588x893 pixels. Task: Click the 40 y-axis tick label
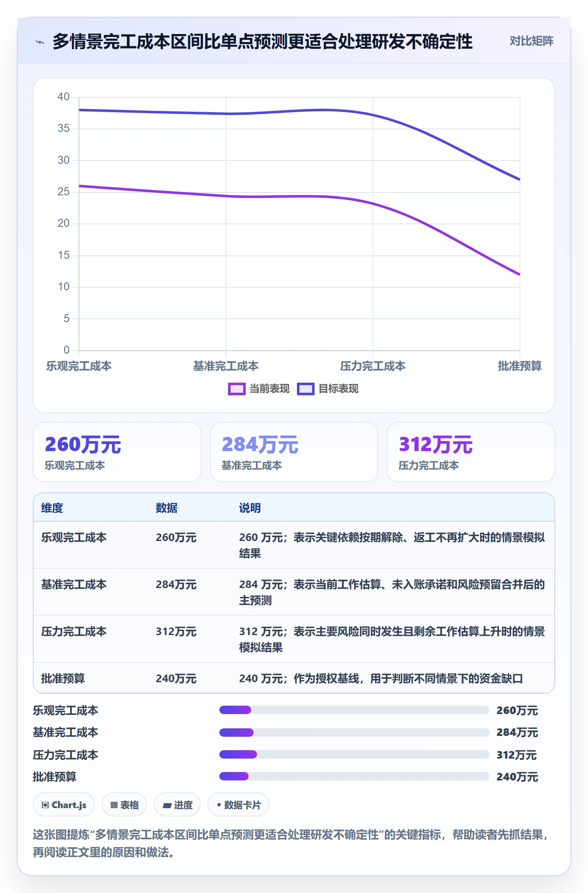[x=63, y=97]
